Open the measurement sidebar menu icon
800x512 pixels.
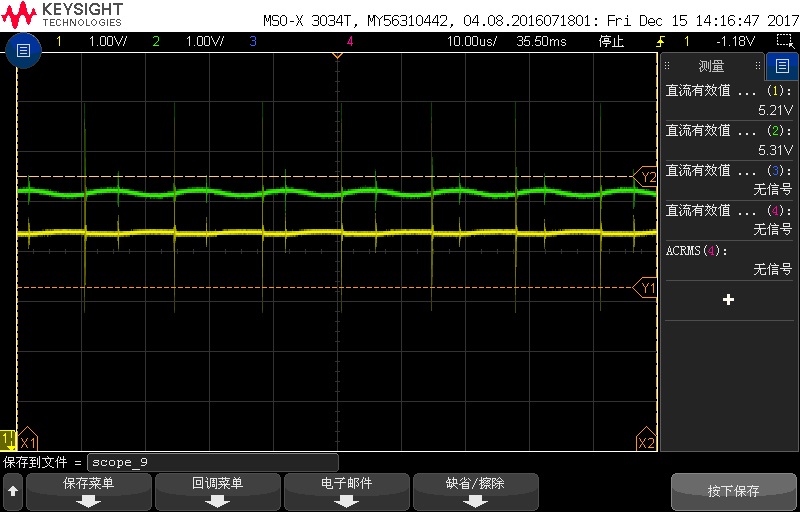[782, 66]
